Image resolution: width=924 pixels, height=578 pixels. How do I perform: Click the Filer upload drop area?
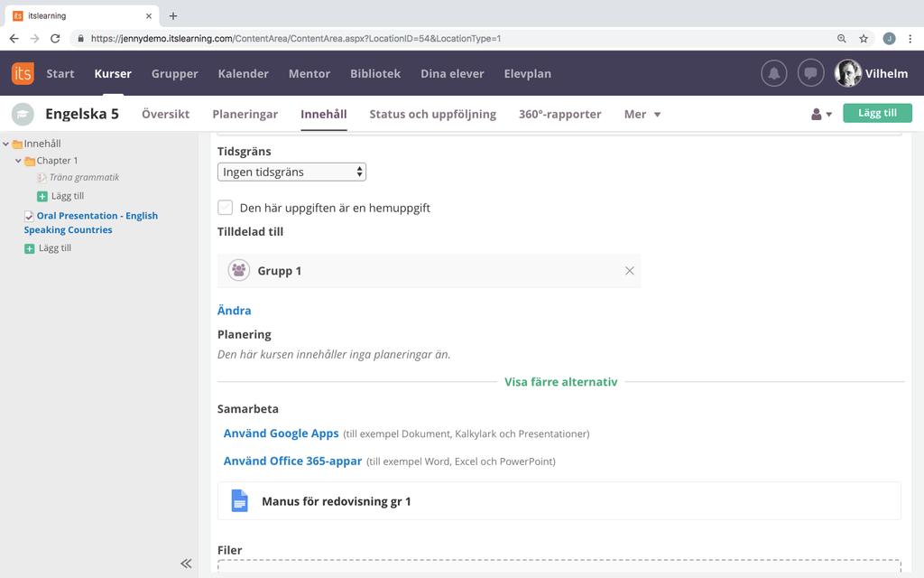pyautogui.click(x=559, y=565)
